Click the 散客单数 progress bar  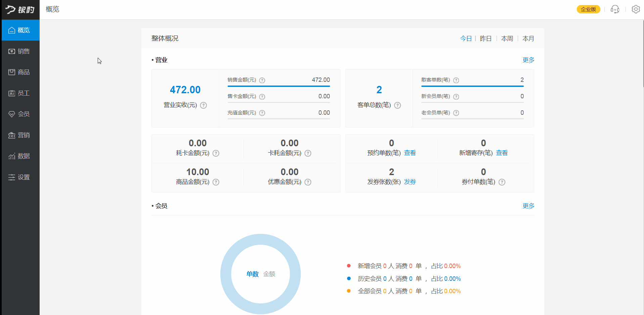tap(472, 86)
